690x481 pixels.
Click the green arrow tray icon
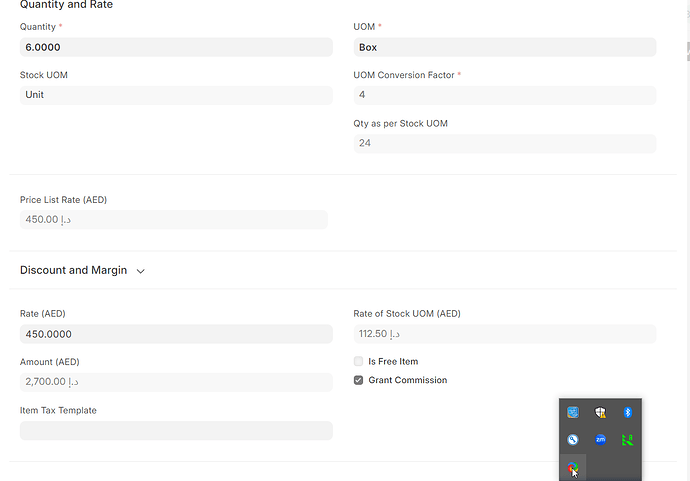pyautogui.click(x=628, y=440)
